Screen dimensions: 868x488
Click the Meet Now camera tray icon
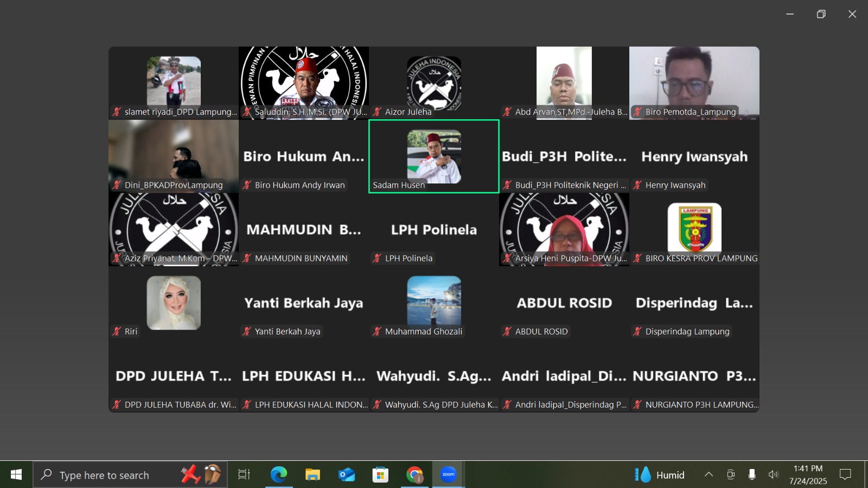[731, 475]
